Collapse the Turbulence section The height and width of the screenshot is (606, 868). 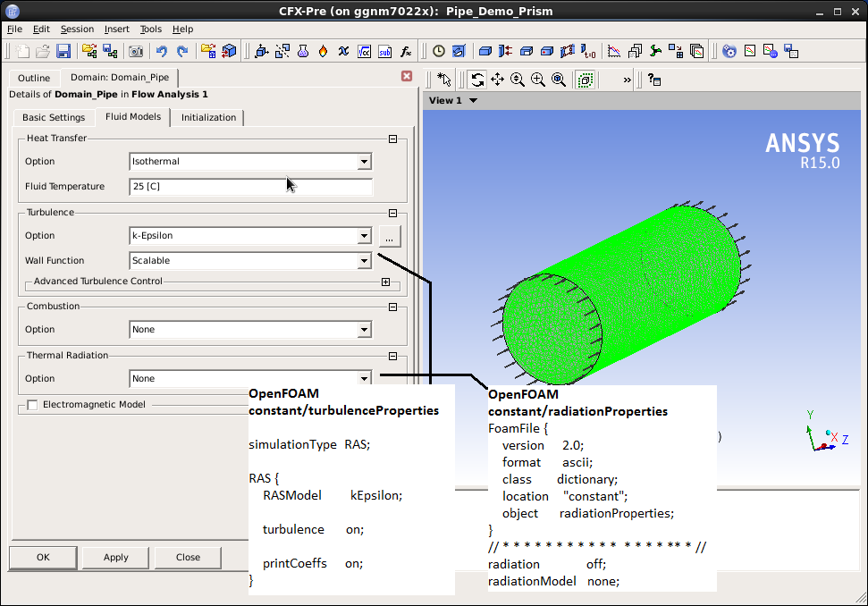(x=392, y=213)
